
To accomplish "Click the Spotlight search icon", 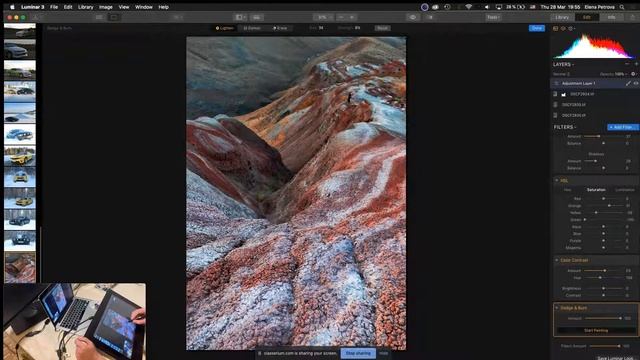I will [622, 7].
